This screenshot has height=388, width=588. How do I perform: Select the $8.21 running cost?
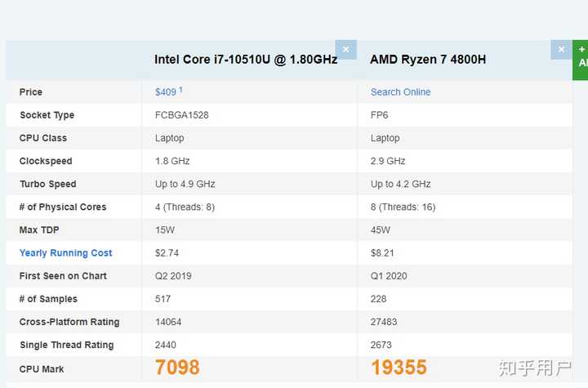coord(382,253)
